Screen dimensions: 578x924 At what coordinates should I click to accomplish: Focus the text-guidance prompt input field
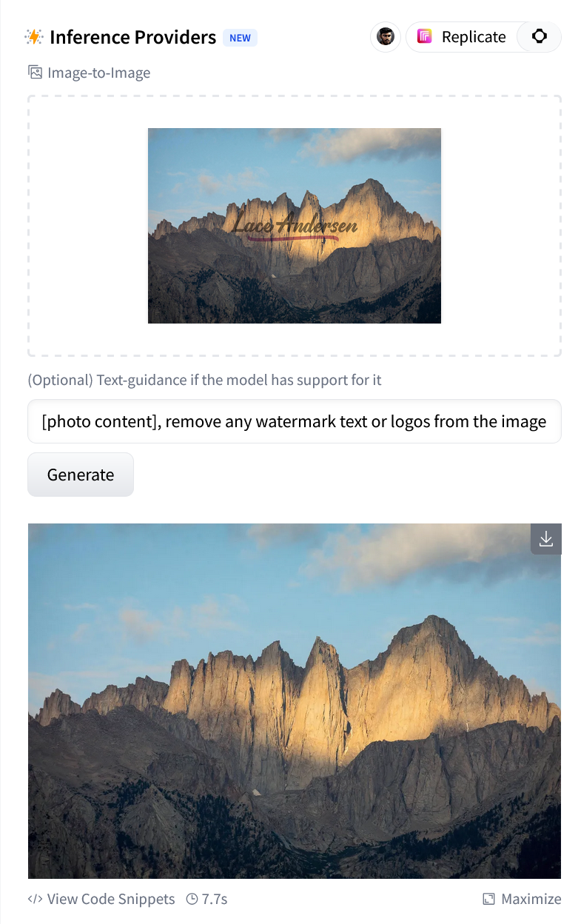click(x=295, y=421)
